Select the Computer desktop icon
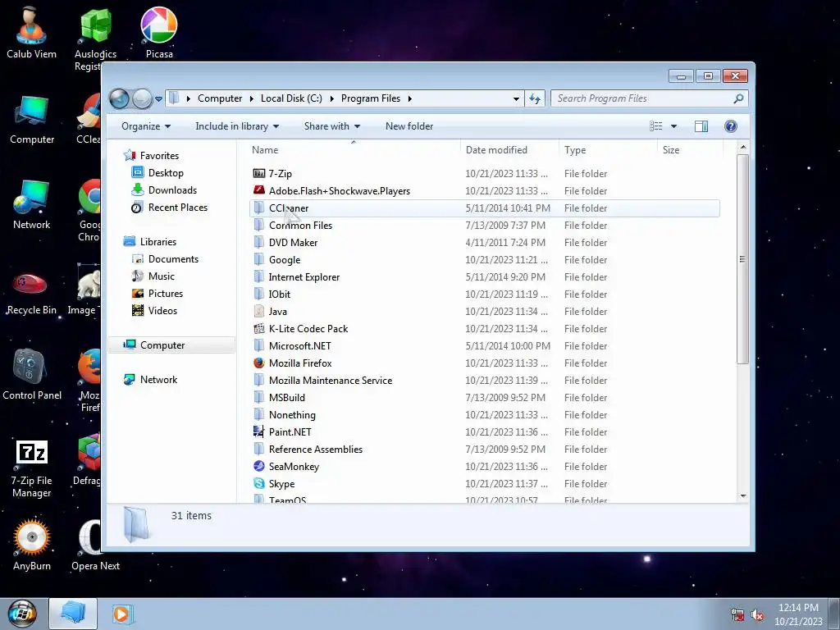This screenshot has width=840, height=630. 32,120
